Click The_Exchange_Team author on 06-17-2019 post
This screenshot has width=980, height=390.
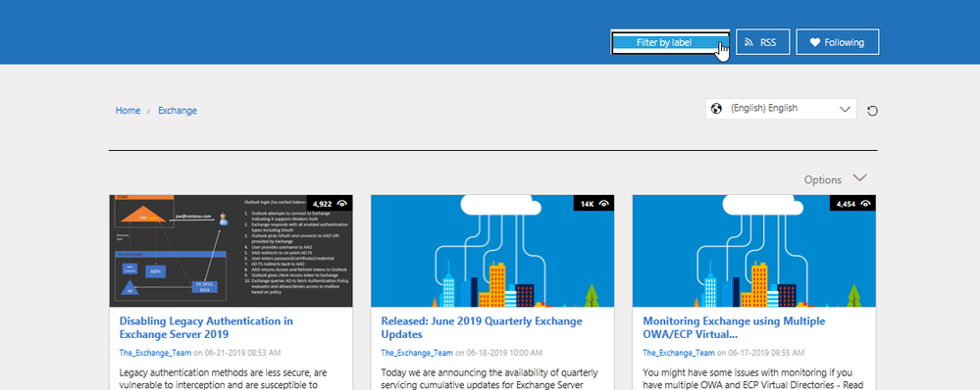[679, 353]
